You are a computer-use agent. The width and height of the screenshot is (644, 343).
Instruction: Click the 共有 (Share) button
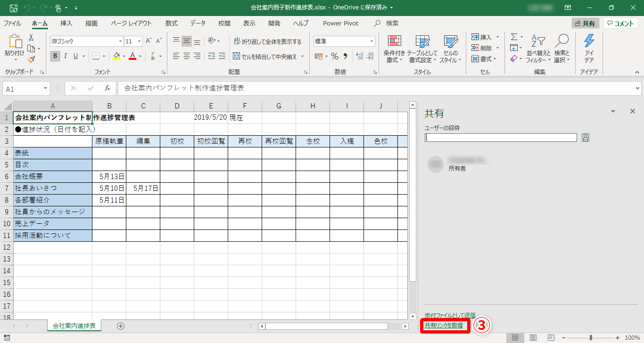click(585, 24)
